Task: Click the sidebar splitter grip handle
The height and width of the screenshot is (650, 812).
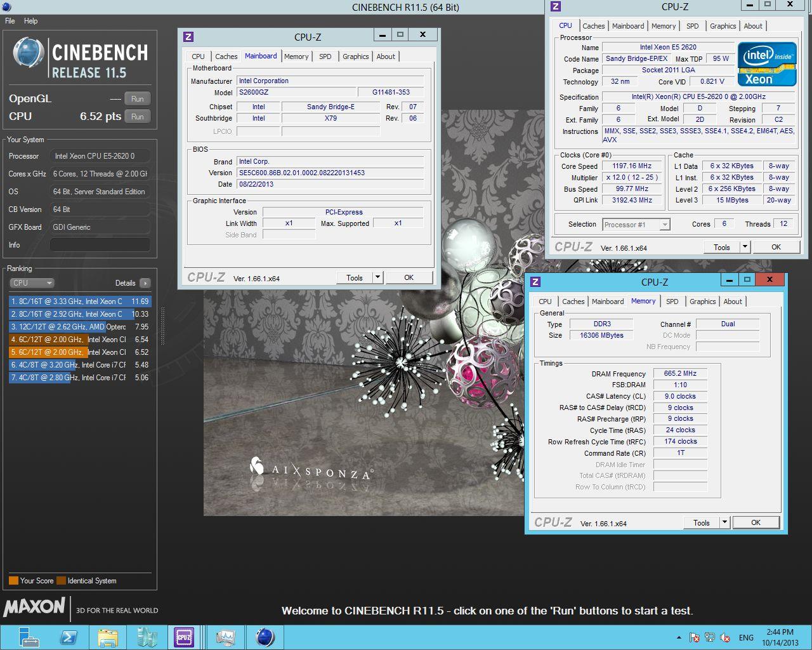Action: click(x=162, y=326)
